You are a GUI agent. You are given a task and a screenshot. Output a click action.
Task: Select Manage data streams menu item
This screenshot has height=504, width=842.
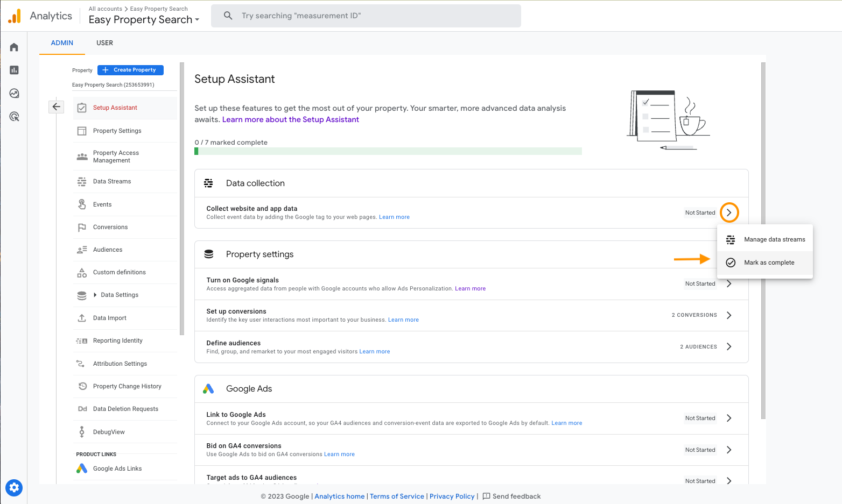(764, 239)
